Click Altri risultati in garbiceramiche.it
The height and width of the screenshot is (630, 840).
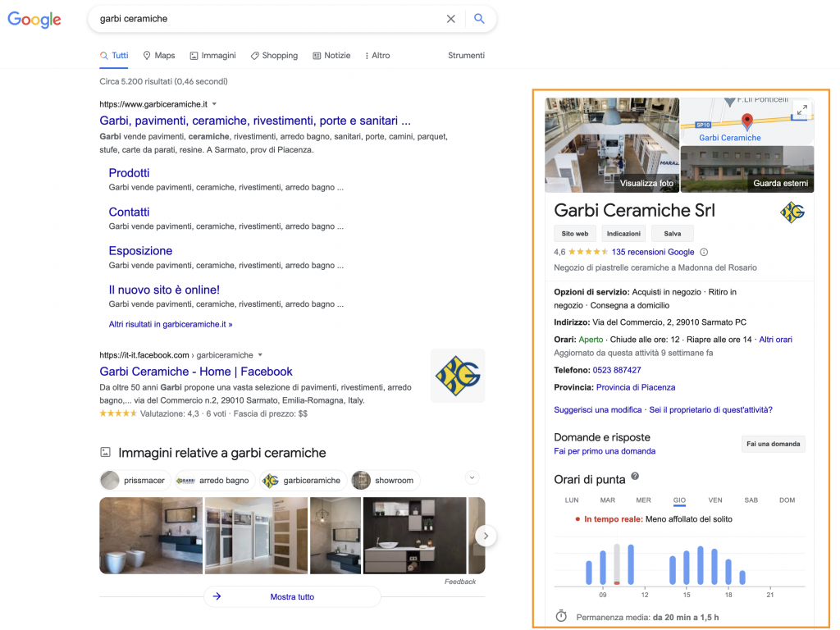(x=171, y=324)
